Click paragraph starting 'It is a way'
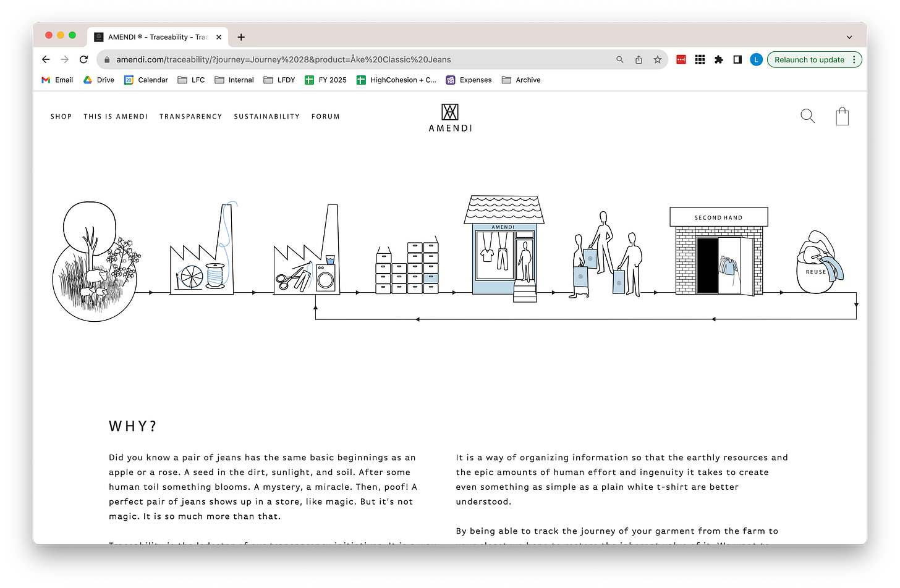The width and height of the screenshot is (900, 588). coord(622,479)
